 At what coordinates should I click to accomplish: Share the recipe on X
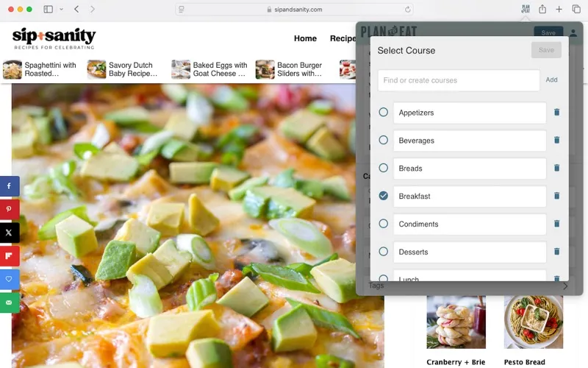(9, 233)
